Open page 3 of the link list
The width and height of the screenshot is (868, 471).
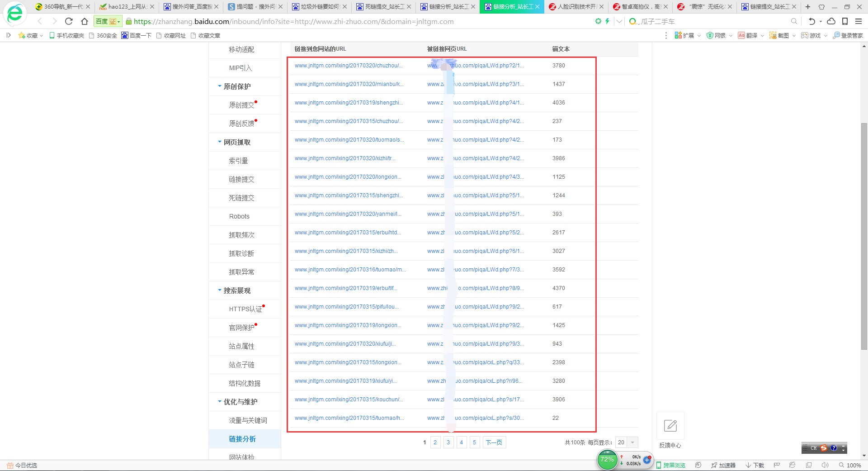click(448, 442)
